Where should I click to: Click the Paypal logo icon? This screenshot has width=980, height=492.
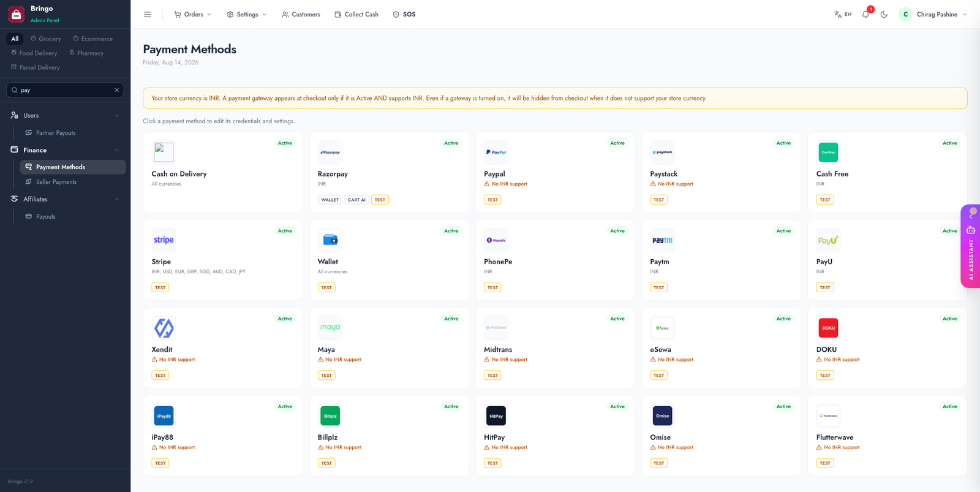pos(496,152)
